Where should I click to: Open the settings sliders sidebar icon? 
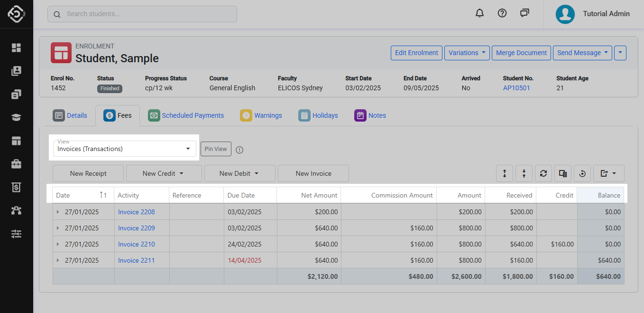click(x=17, y=234)
